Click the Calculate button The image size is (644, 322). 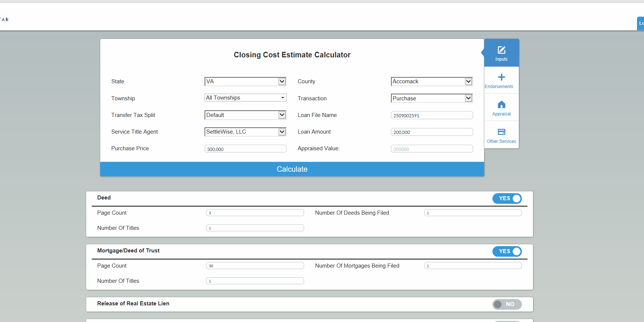pos(292,169)
